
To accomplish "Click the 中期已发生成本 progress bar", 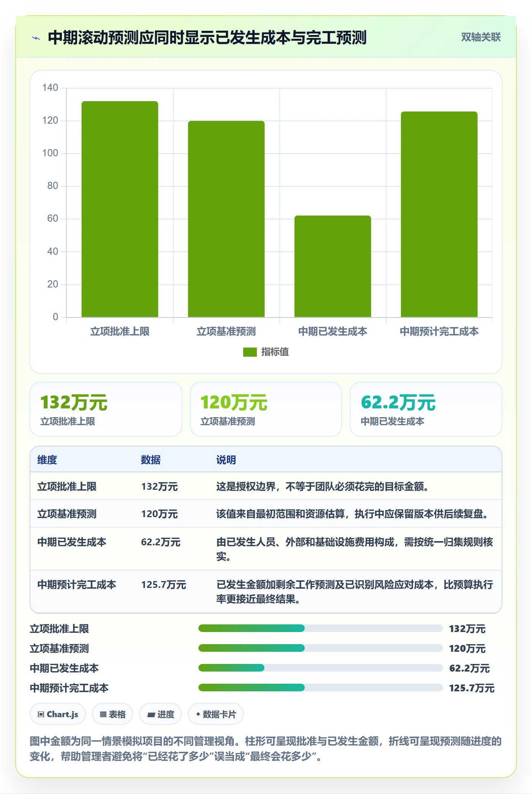I will tap(320, 668).
